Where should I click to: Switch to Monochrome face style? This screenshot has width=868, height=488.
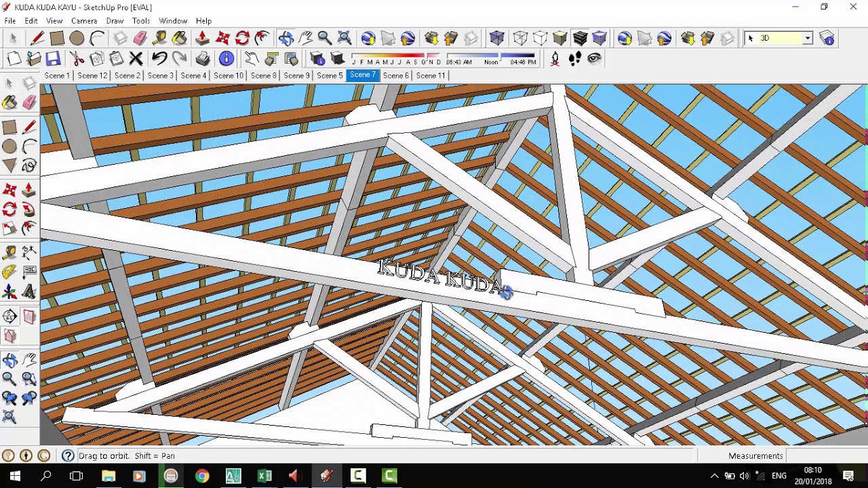[x=599, y=38]
